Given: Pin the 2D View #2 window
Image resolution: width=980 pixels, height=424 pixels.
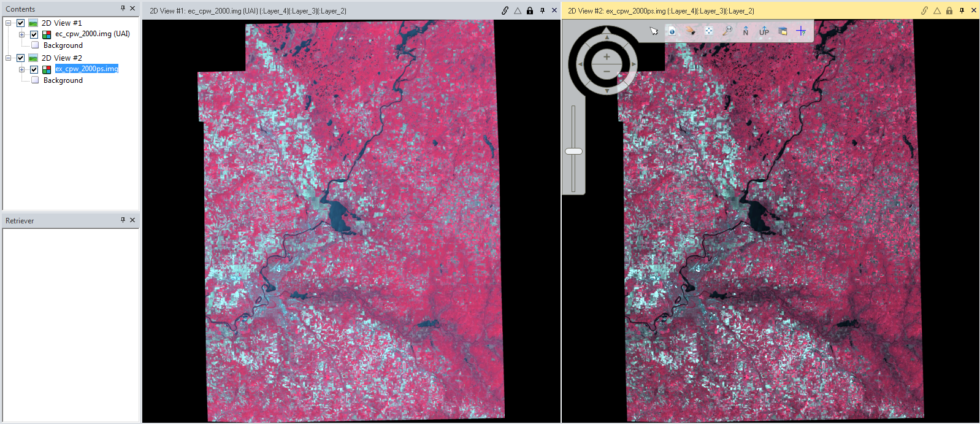Looking at the screenshot, I should point(962,10).
